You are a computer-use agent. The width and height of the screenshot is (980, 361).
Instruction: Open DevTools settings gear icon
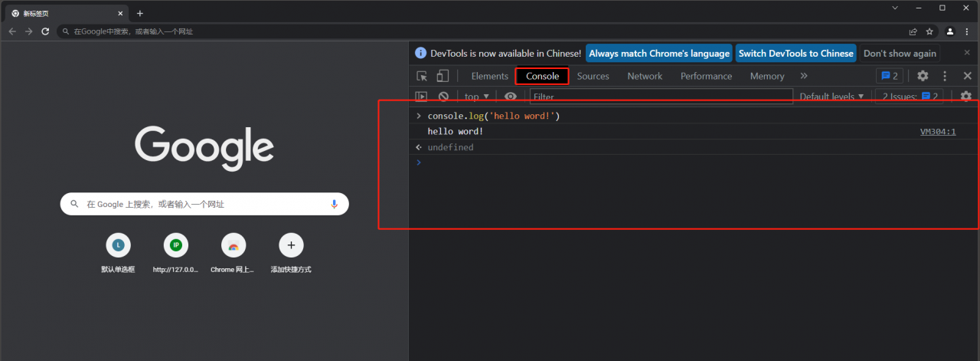pos(923,76)
